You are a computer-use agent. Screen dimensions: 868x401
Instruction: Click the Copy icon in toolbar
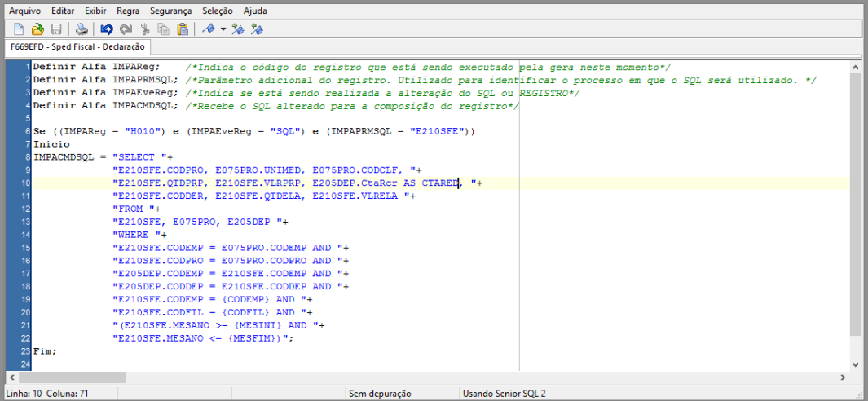tap(164, 29)
